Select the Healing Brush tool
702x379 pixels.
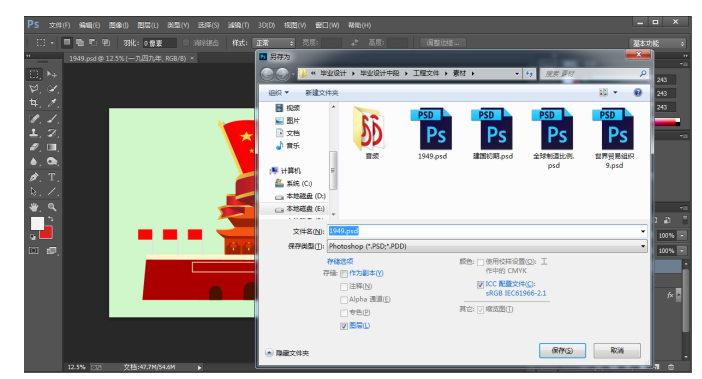tap(34, 119)
